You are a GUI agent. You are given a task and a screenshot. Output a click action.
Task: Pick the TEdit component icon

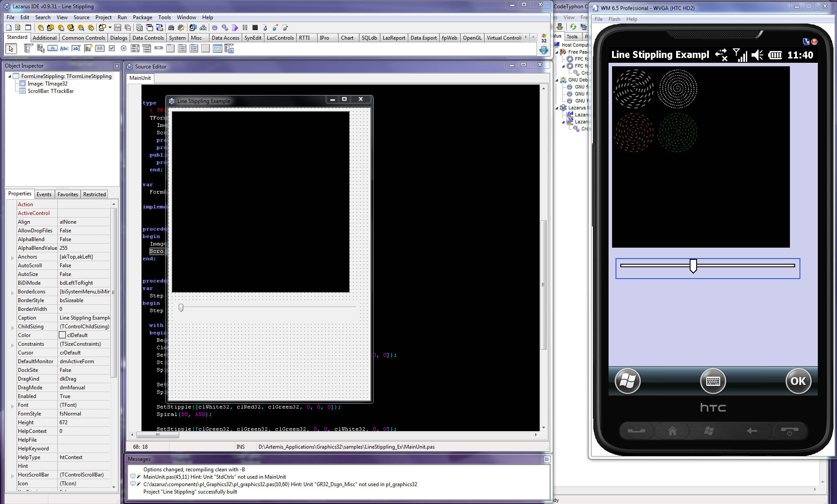[x=76, y=48]
